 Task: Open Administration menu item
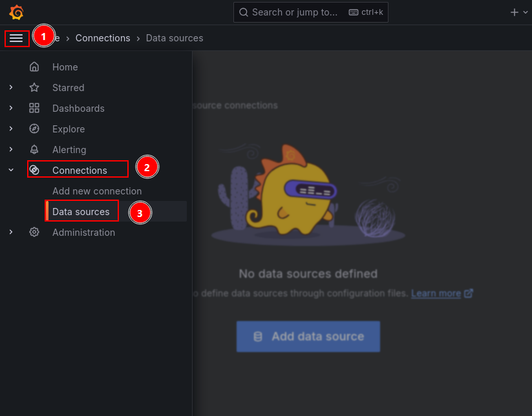83,233
